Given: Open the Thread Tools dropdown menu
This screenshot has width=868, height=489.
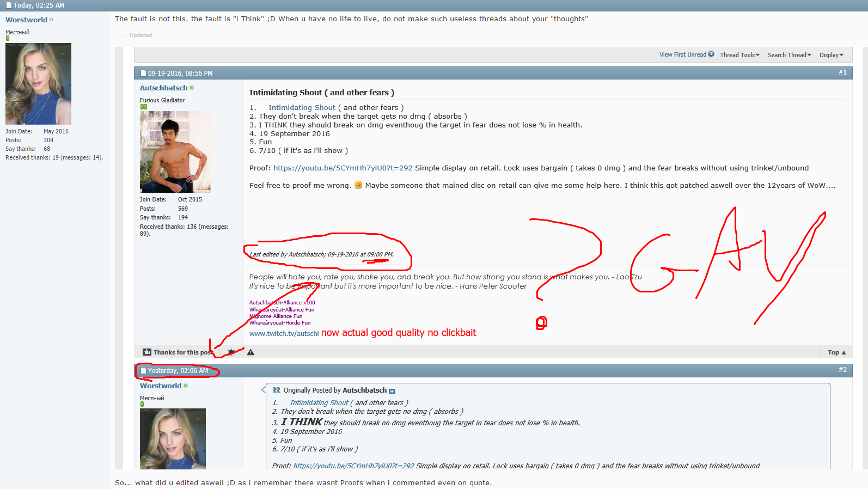Looking at the screenshot, I should pyautogui.click(x=739, y=55).
